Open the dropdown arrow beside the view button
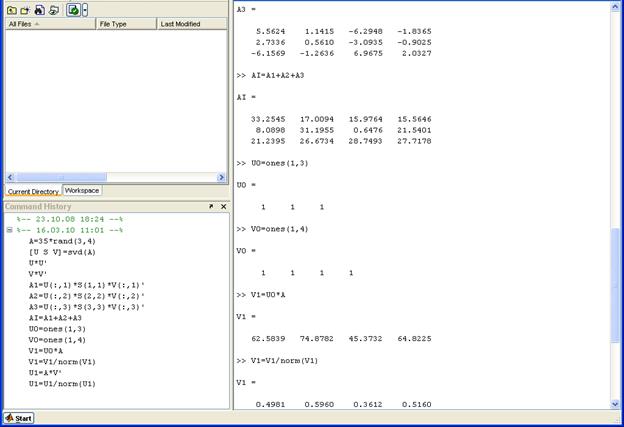624x427 pixels. coord(85,9)
